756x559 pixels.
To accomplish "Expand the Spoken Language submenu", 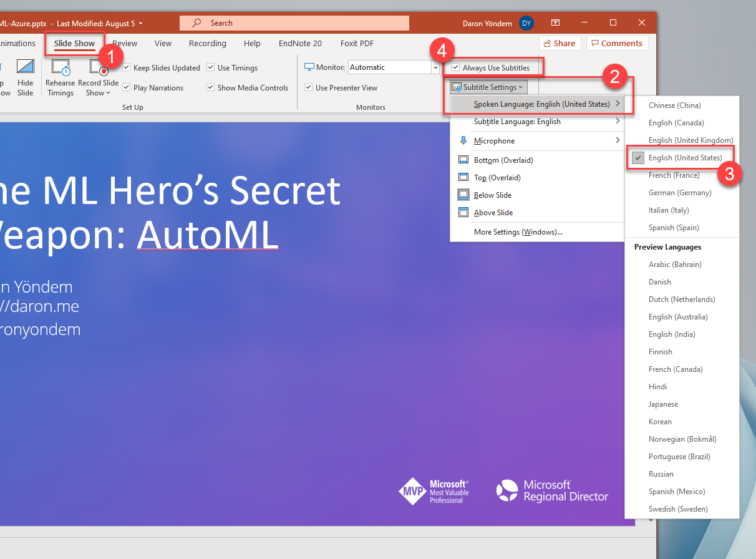I will point(540,104).
